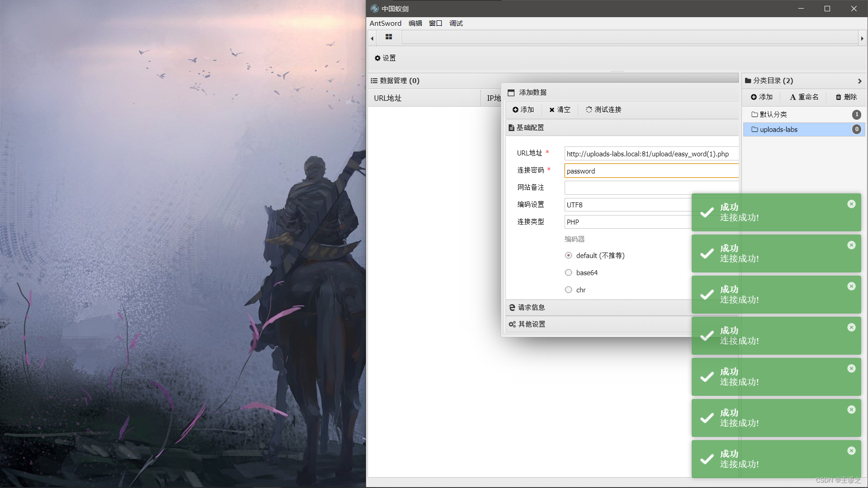Screen dimensions: 868x488
Task: Close the 中国蚁剑 window
Action: 854,9
